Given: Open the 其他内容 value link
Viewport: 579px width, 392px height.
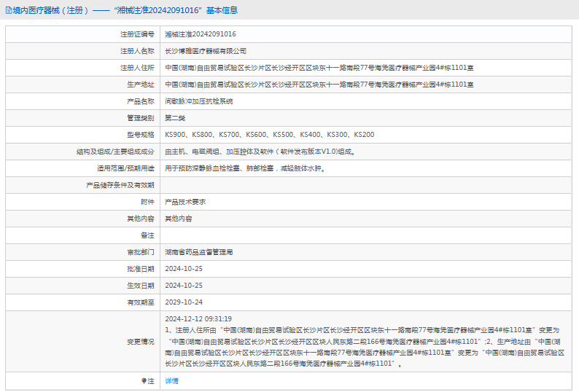Looking at the screenshot, I should coord(179,219).
